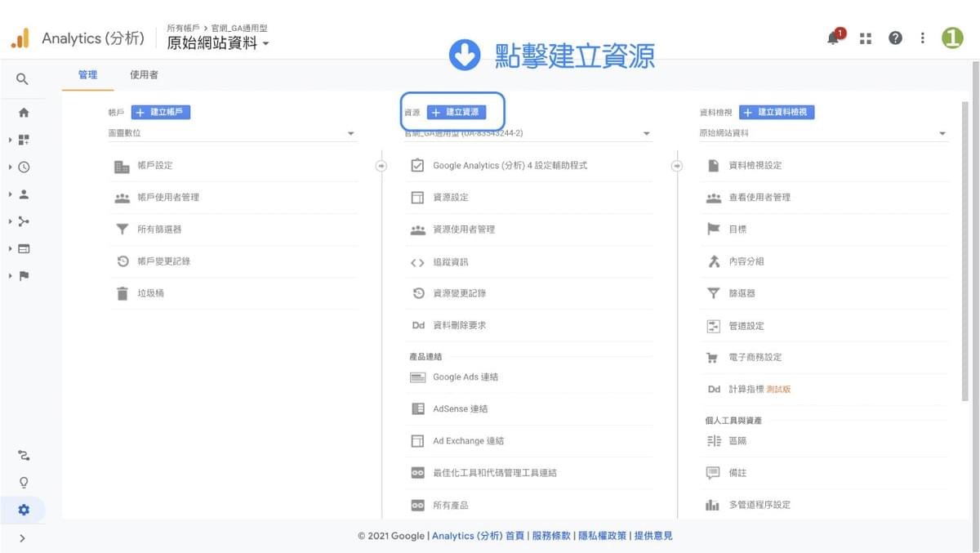Open the property selector dropdown
Screen dimensions: 980x553
tap(528, 133)
